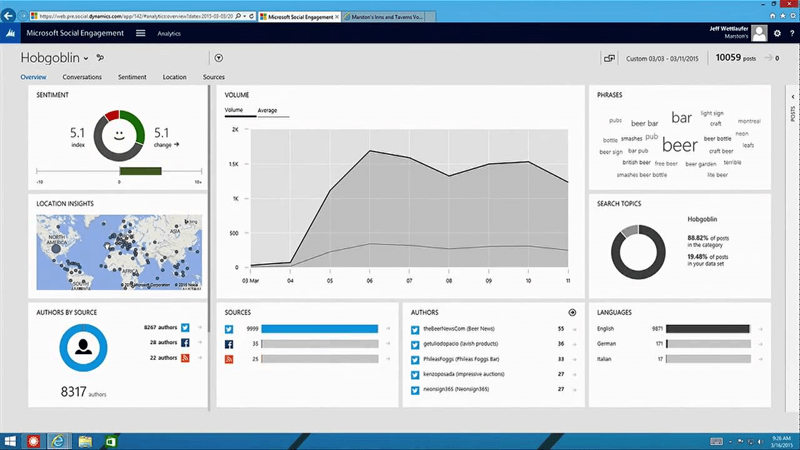Click Twitter icon beside 8267 authors
800x450 pixels.
pos(185,328)
